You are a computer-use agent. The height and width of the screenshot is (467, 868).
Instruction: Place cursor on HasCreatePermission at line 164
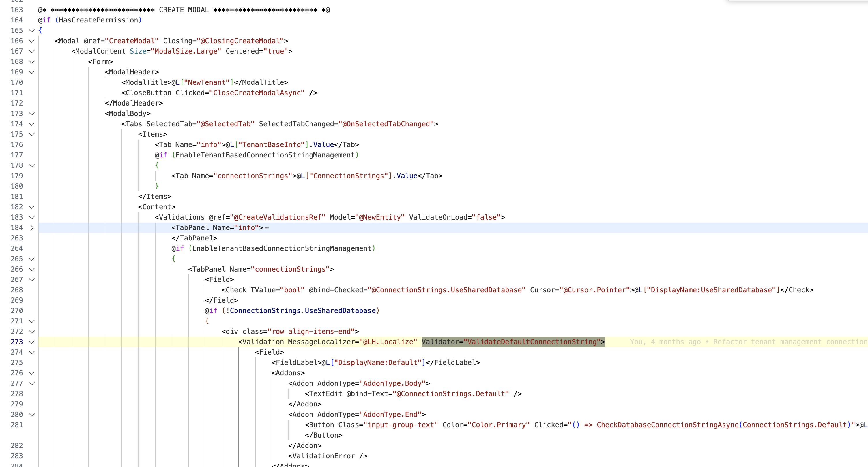pyautogui.click(x=98, y=20)
